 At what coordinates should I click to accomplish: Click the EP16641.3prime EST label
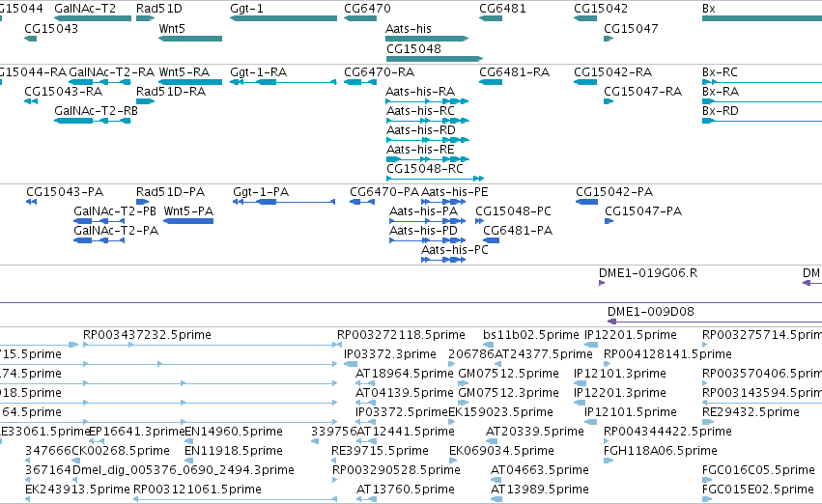137,432
